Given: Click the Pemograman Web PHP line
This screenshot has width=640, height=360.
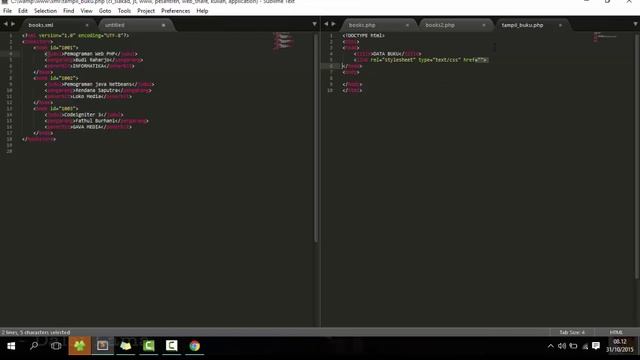Looking at the screenshot, I should (91, 54).
